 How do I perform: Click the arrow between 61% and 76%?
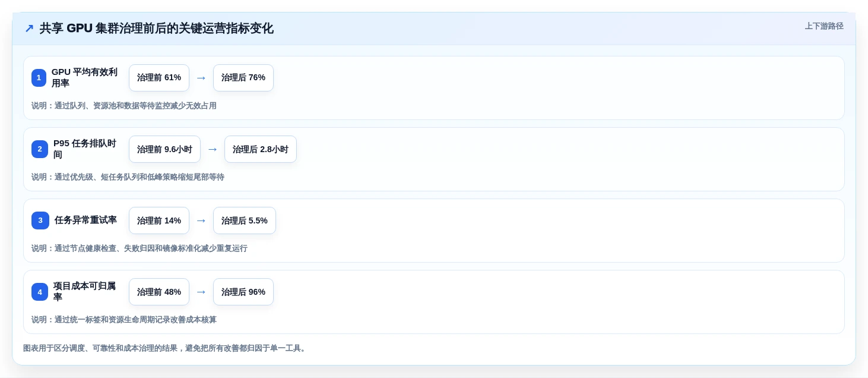[201, 78]
